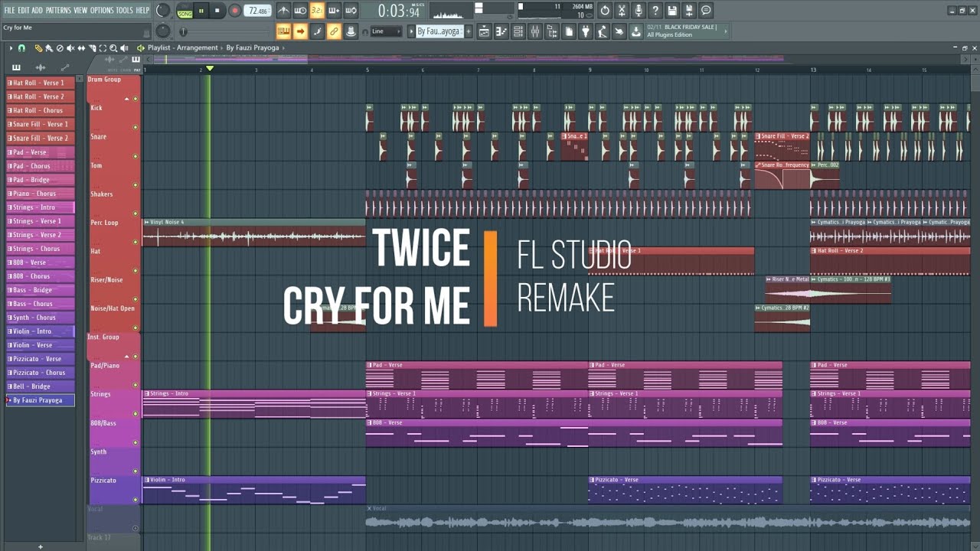Open audio editor scissors icon
Viewport: 980px width, 551px height.
point(622,11)
